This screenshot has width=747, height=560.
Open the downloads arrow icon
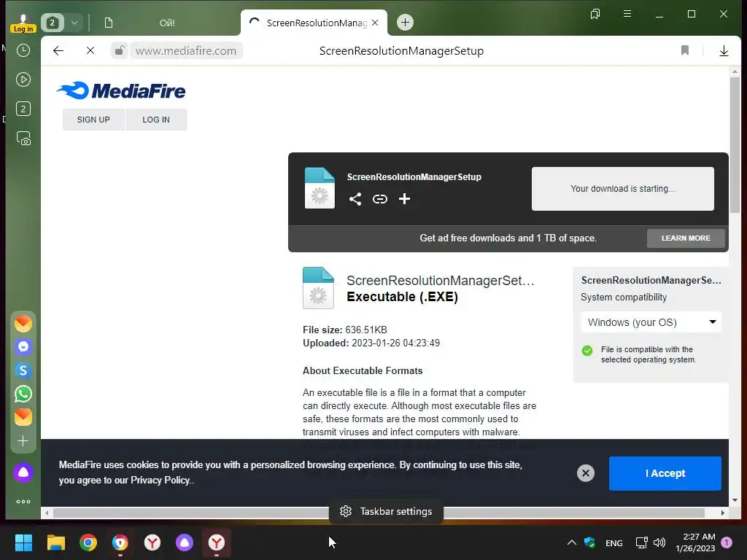click(724, 50)
